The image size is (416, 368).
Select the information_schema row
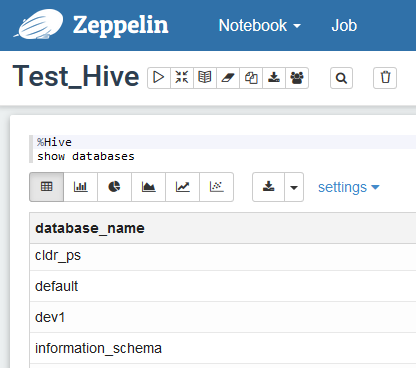tap(223, 348)
